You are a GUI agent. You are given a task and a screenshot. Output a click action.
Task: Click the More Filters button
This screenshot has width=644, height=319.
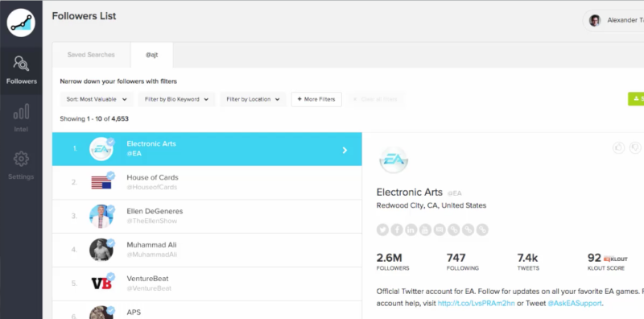pyautogui.click(x=316, y=99)
